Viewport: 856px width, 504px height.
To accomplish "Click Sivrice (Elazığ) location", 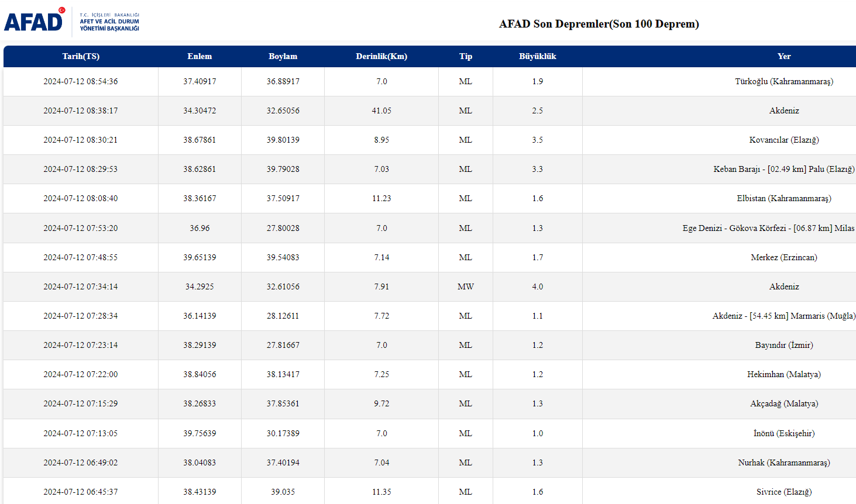I will tap(784, 492).
